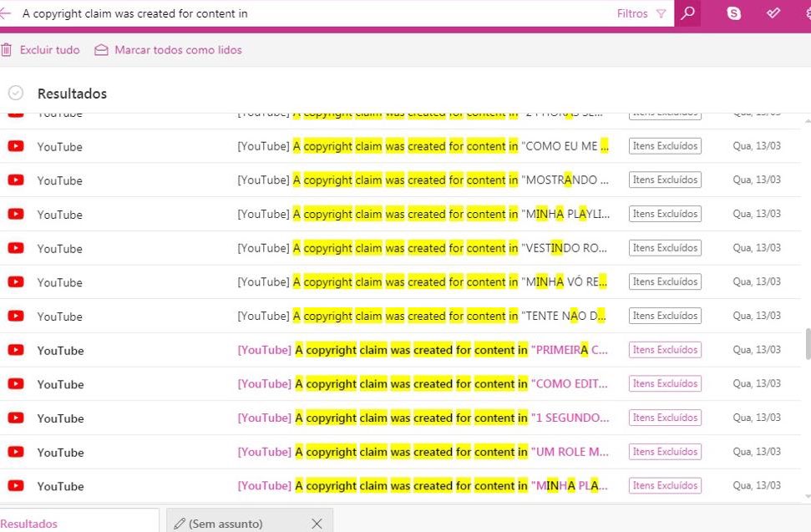Click YouTube icon on COMO EU ME row
Viewport: 811px width, 532px height.
(x=16, y=146)
